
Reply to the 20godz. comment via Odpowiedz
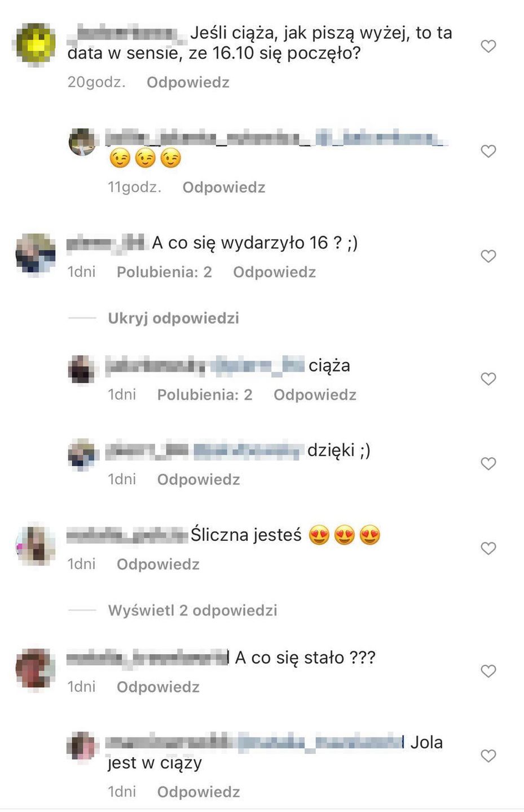pos(188,82)
